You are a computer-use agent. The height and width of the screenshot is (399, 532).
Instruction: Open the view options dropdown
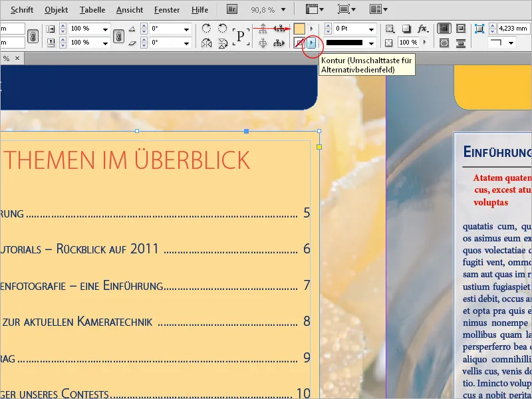pyautogui.click(x=315, y=9)
